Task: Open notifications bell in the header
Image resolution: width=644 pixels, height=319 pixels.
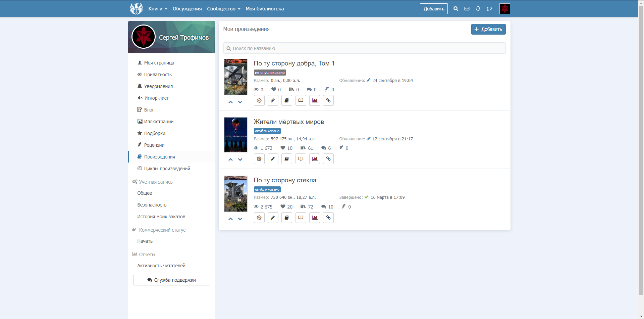Action: click(x=478, y=9)
